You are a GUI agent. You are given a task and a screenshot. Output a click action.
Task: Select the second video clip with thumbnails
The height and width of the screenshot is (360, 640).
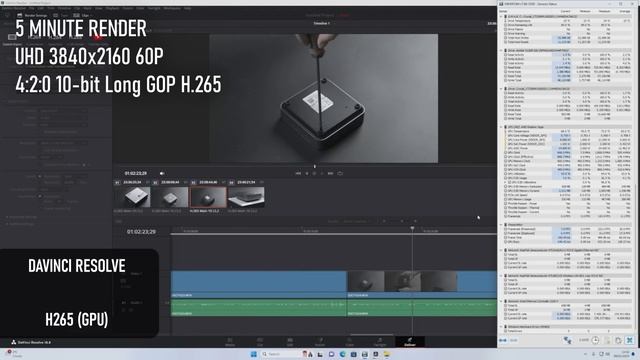[422, 284]
